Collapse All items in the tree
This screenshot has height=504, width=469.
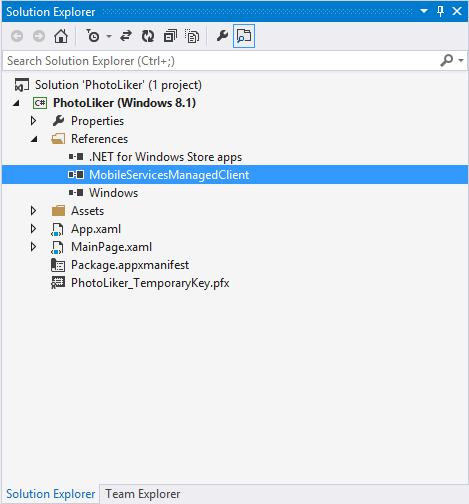click(x=170, y=36)
